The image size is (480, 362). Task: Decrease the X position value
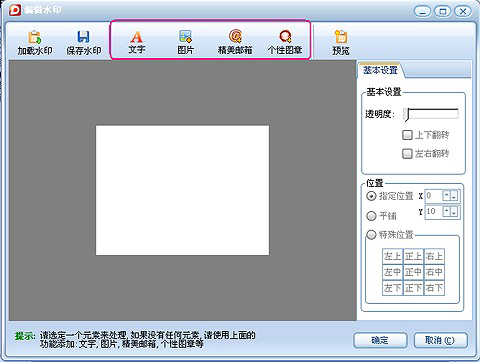tap(454, 196)
